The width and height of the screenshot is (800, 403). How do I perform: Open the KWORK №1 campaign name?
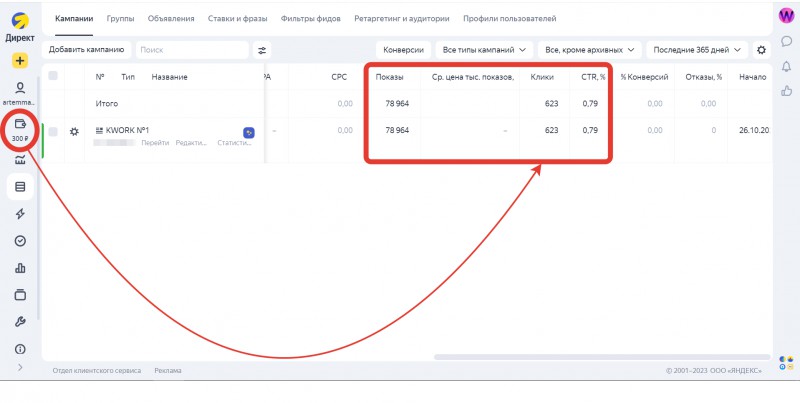click(x=127, y=131)
